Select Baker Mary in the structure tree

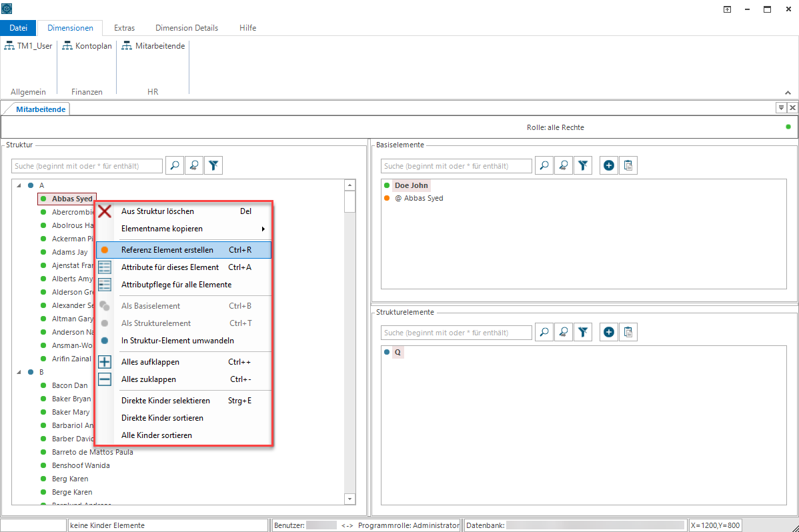pos(71,412)
